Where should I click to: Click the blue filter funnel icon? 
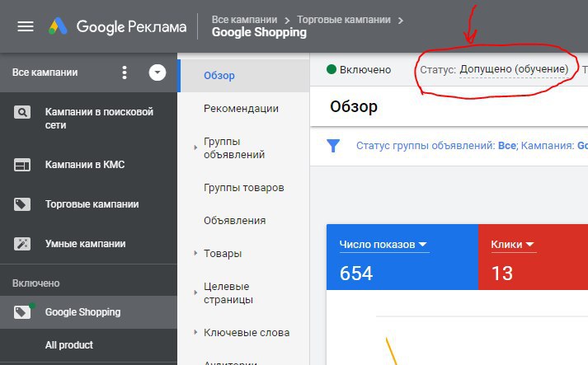[333, 146]
